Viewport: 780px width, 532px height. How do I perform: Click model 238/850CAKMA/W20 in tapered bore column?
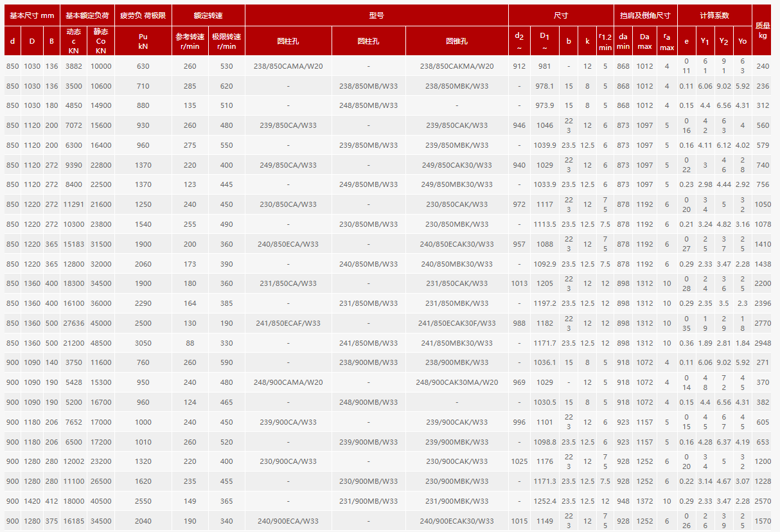coord(456,66)
